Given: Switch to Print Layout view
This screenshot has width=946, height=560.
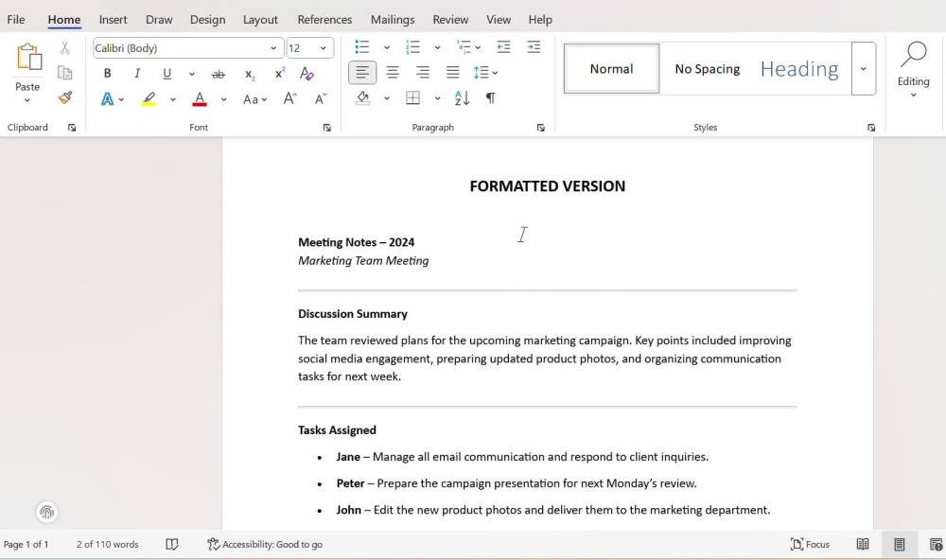Looking at the screenshot, I should coord(899,544).
